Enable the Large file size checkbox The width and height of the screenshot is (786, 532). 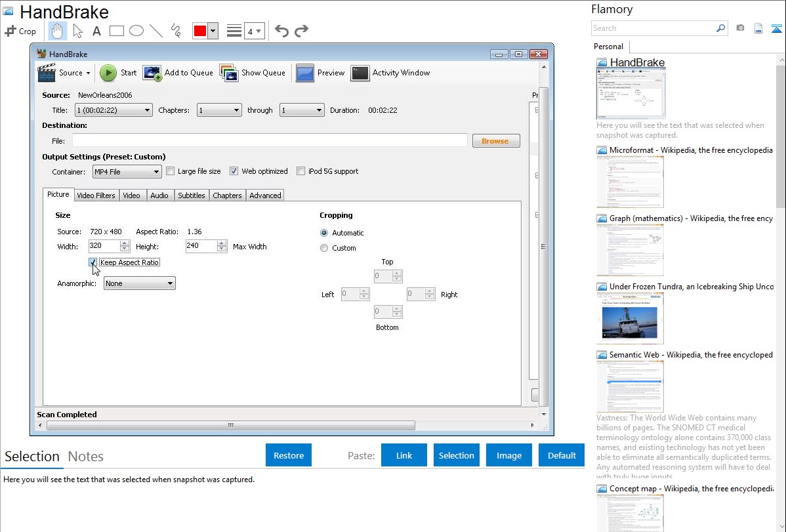point(171,171)
